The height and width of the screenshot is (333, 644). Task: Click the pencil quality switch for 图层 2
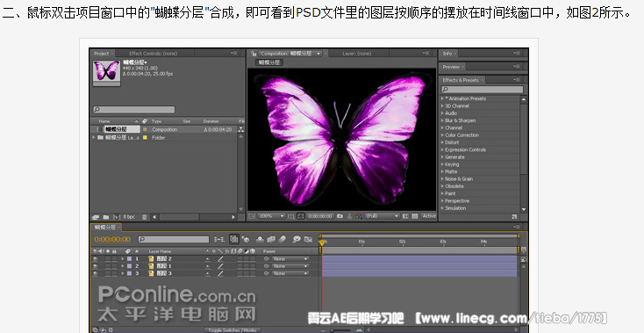tap(220, 259)
